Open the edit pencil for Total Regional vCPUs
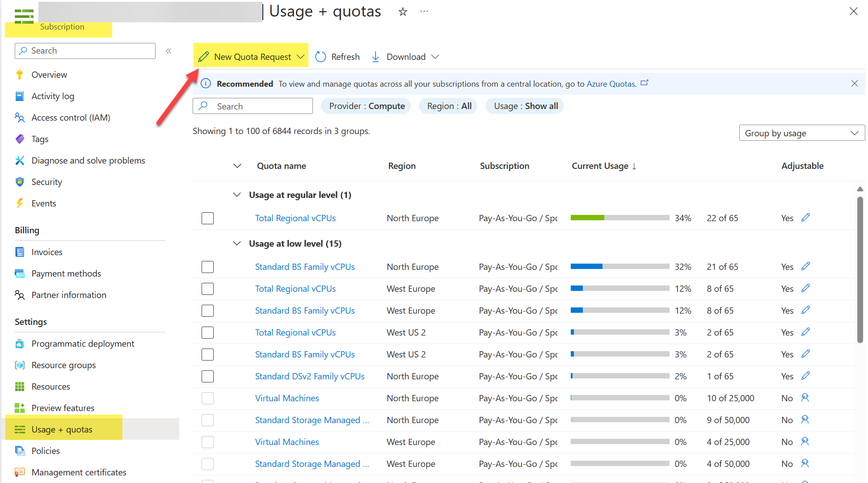The height and width of the screenshot is (483, 868). point(806,218)
